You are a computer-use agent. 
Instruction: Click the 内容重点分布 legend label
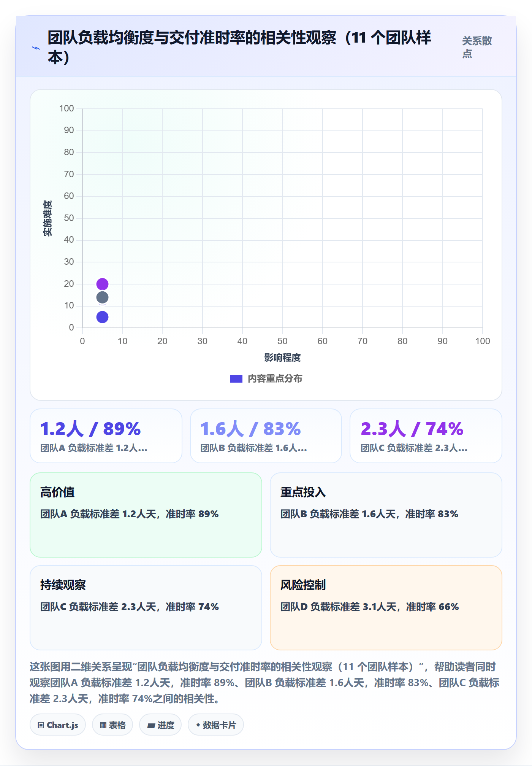(x=275, y=379)
